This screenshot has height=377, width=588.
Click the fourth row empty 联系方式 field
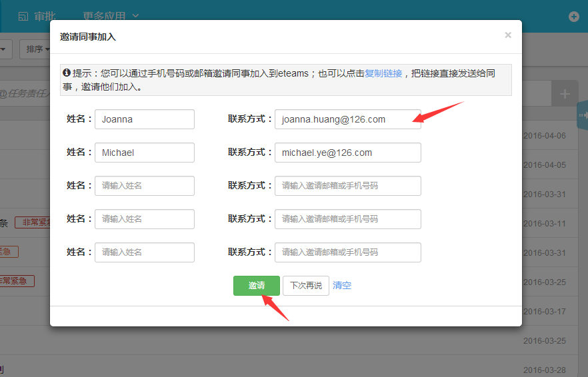pyautogui.click(x=348, y=219)
